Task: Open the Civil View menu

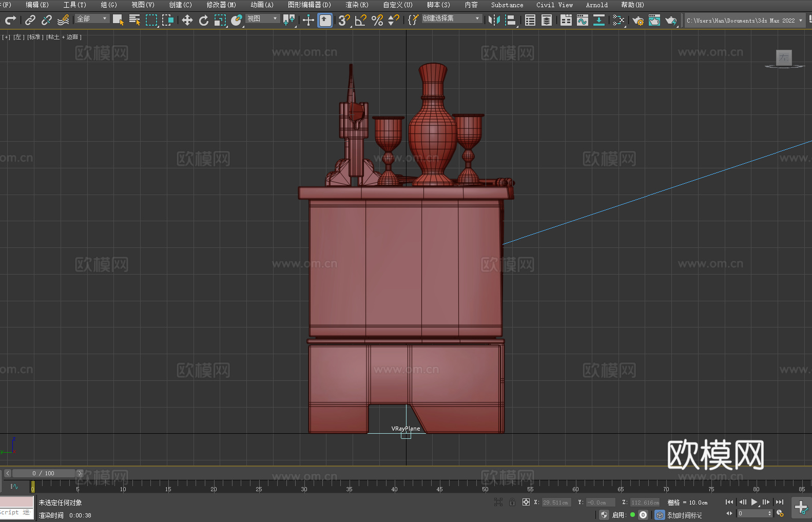Action: coord(554,5)
